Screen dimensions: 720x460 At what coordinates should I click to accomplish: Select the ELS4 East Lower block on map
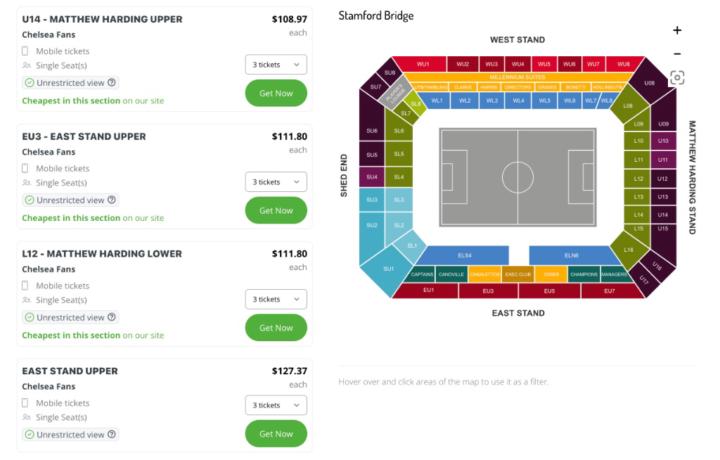464,255
